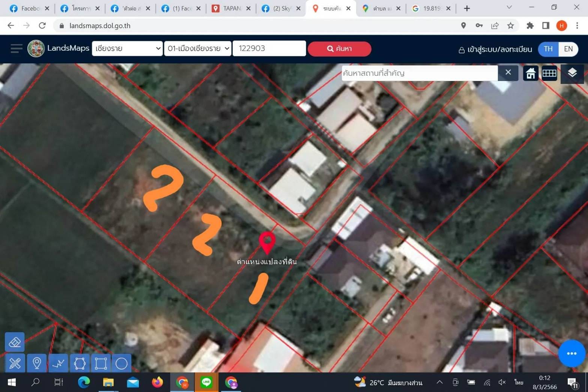This screenshot has width=588, height=392.
Task: Choose the place marker pin tool
Action: pos(37,363)
